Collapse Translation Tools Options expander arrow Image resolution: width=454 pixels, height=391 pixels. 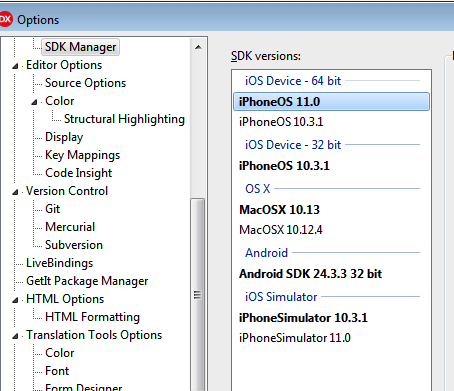click(x=15, y=336)
